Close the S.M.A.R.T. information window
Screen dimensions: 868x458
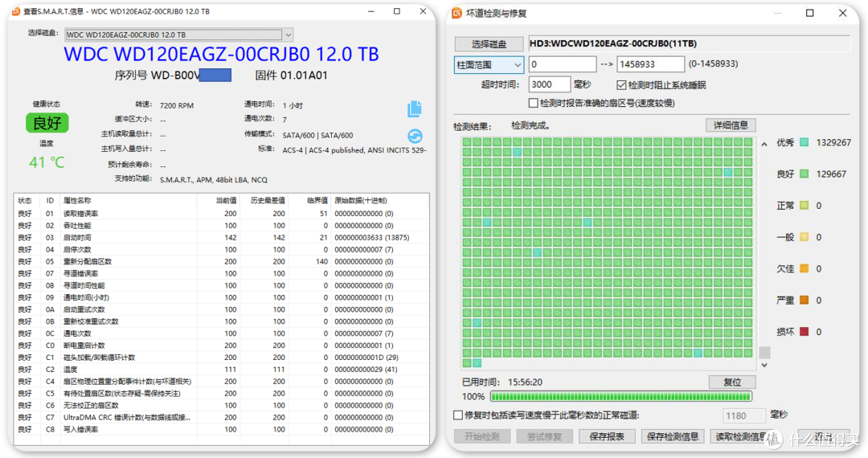click(x=423, y=11)
